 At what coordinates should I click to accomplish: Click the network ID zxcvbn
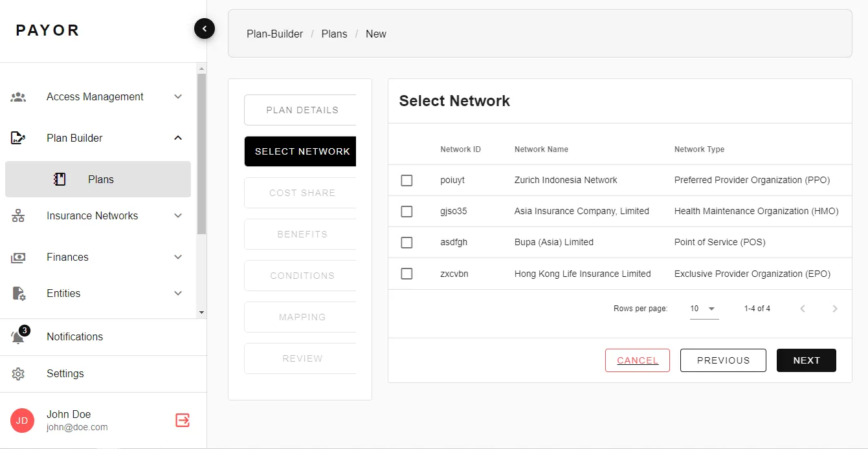(x=454, y=274)
